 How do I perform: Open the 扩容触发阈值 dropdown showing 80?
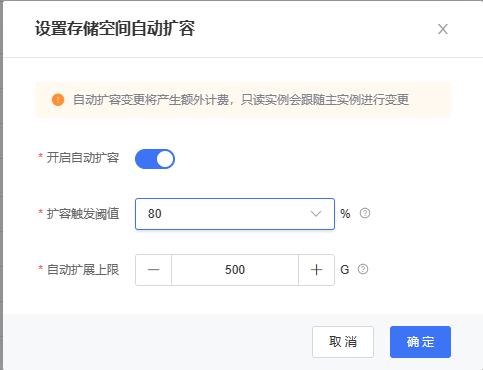(x=235, y=214)
